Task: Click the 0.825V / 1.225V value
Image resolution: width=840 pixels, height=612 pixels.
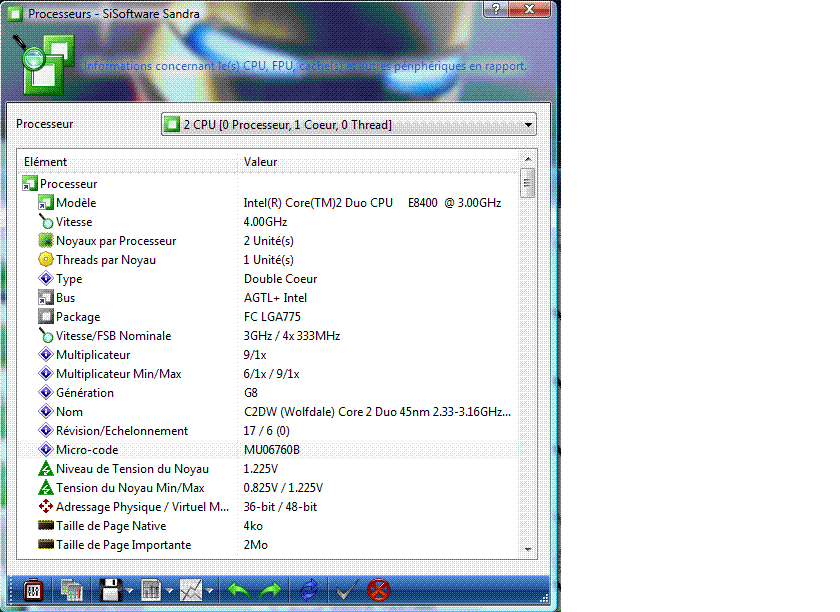Action: click(x=283, y=488)
